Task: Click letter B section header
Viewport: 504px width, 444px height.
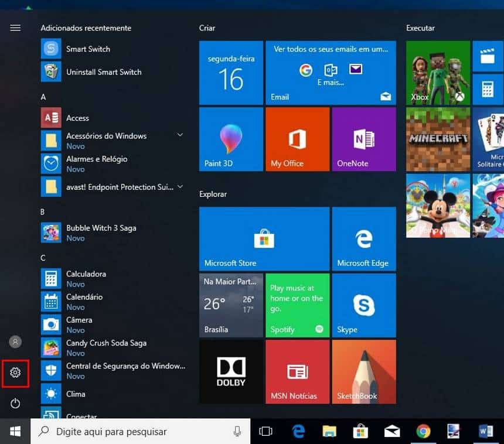Action: 43,212
